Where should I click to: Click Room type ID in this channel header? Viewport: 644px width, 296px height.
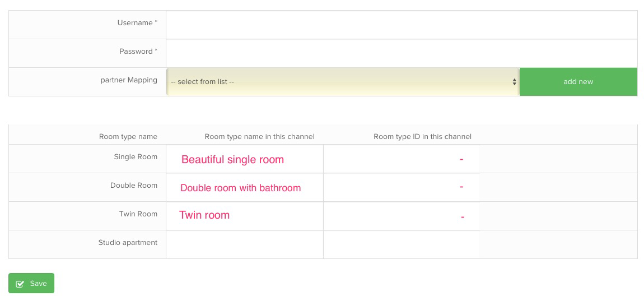(423, 136)
